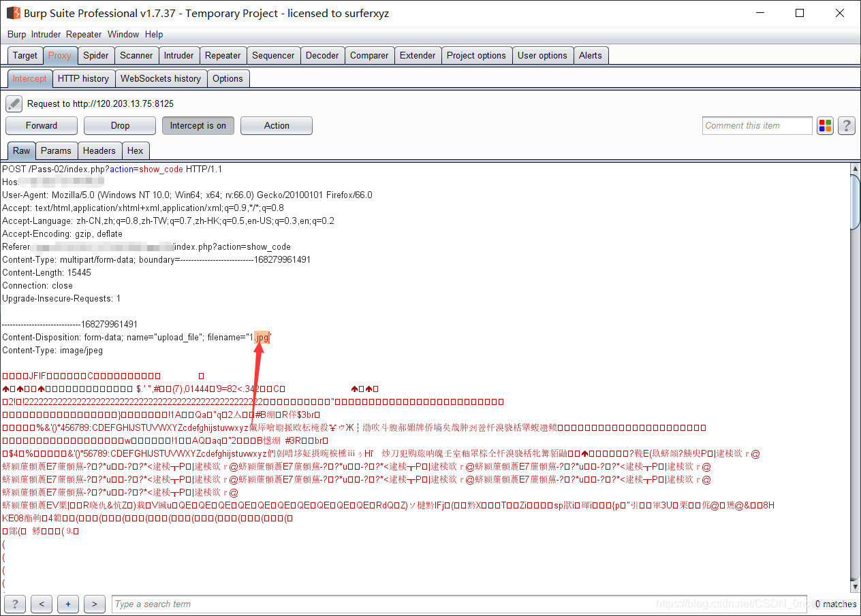Switch to the Comparer tab
The image size is (861, 616).
369,55
